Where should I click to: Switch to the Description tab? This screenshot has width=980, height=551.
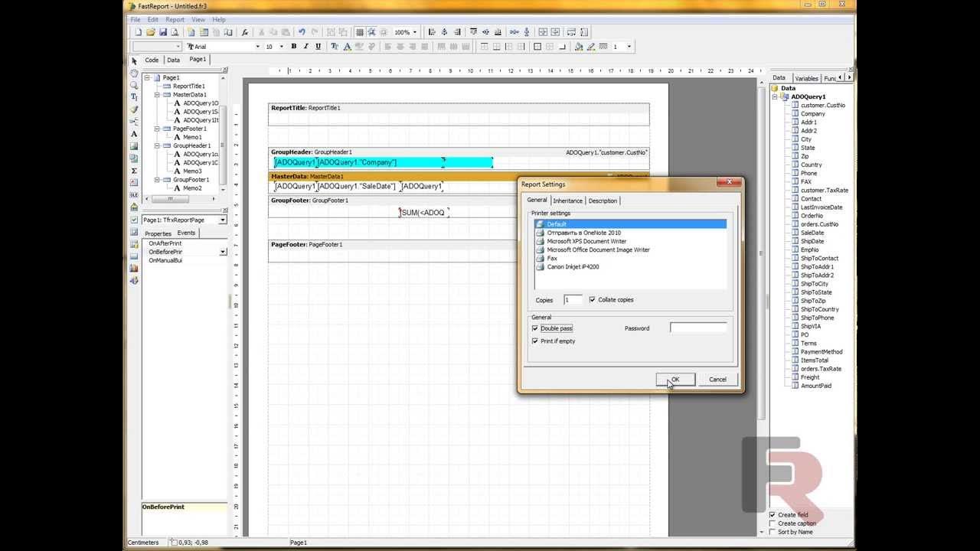pos(603,201)
